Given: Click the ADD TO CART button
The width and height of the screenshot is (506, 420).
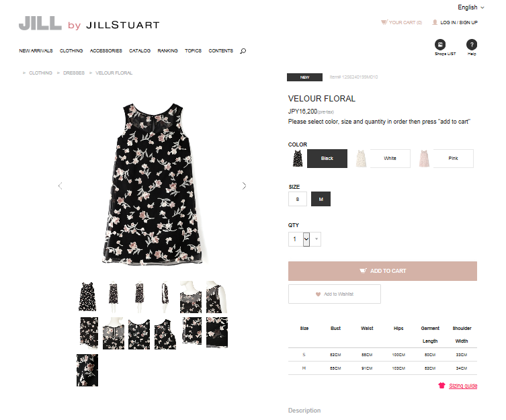Looking at the screenshot, I should pos(382,271).
